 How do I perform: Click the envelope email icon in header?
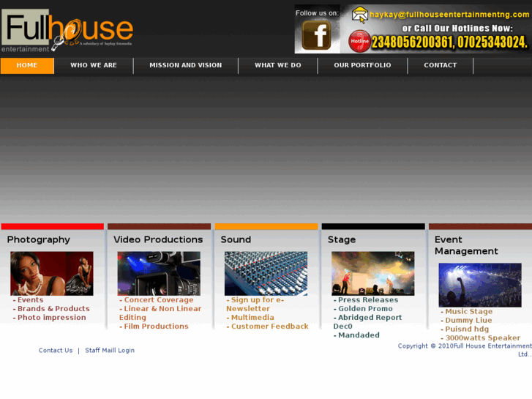(359, 15)
